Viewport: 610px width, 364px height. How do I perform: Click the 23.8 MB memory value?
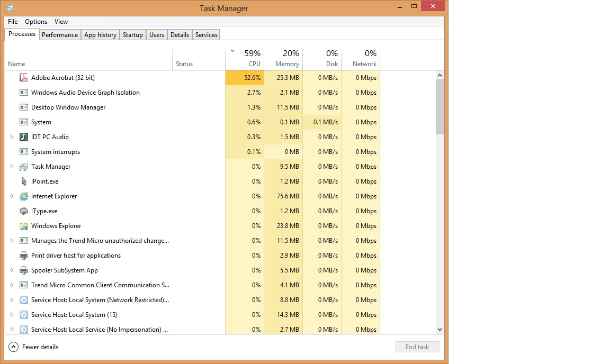(x=288, y=226)
